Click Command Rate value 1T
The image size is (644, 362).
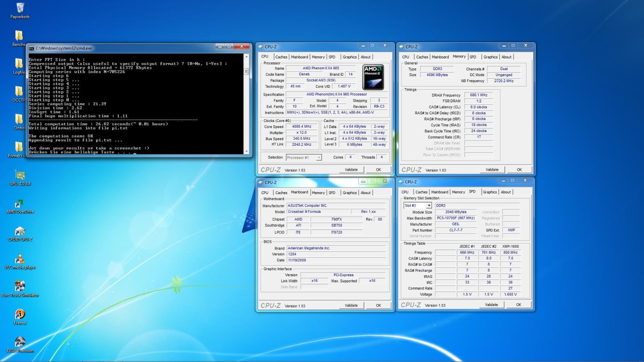coord(479,137)
